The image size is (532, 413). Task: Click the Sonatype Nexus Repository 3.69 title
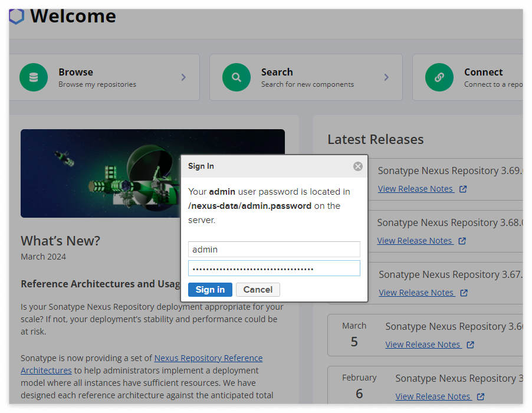450,171
